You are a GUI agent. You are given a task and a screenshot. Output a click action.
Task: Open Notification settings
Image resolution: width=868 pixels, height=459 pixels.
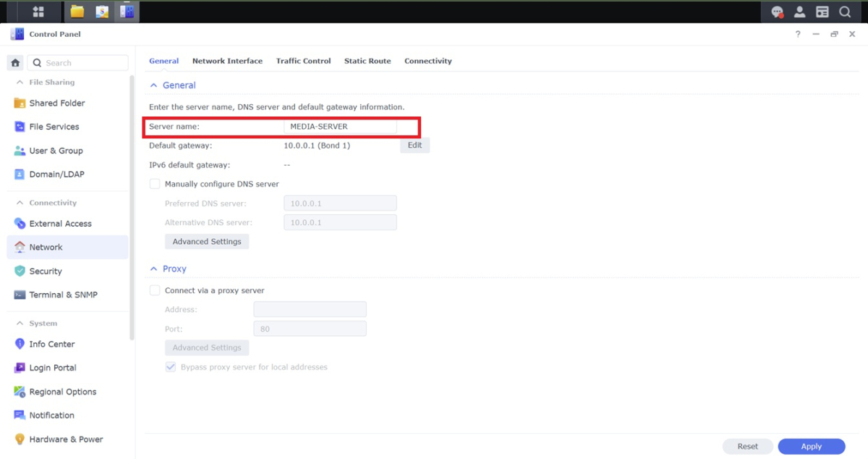(67, 416)
